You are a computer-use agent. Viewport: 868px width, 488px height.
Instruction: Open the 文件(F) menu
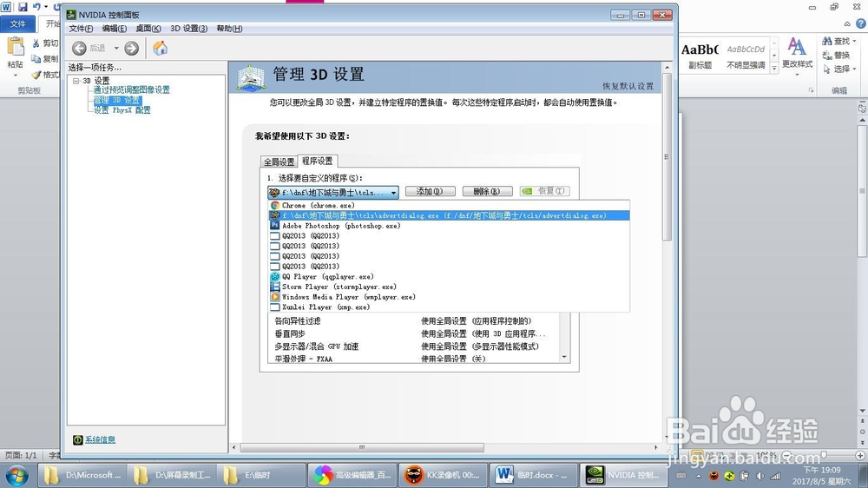click(x=81, y=29)
